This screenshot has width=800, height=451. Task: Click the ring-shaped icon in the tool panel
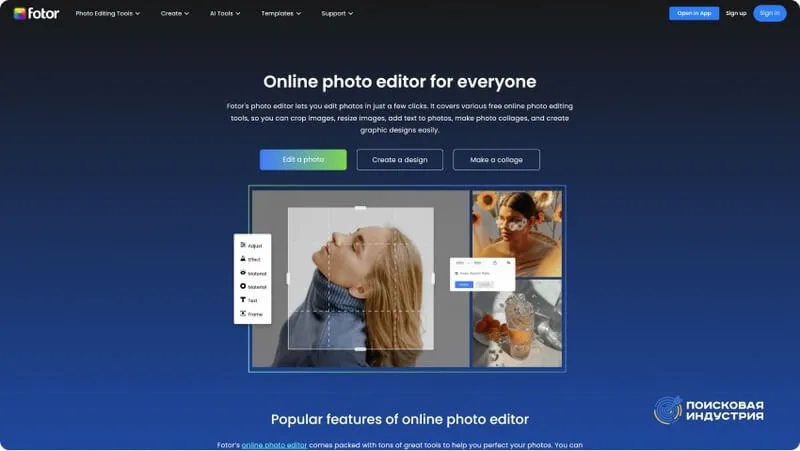(x=243, y=286)
